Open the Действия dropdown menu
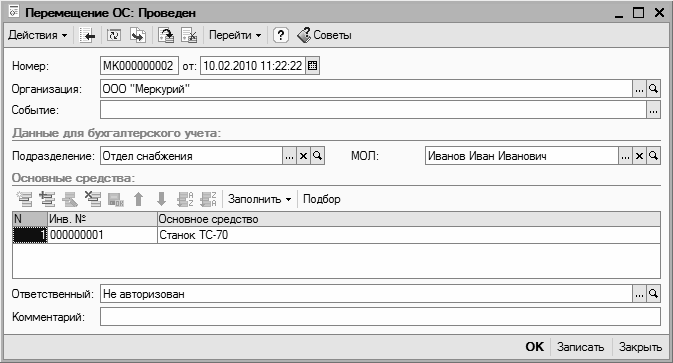 [x=37, y=35]
